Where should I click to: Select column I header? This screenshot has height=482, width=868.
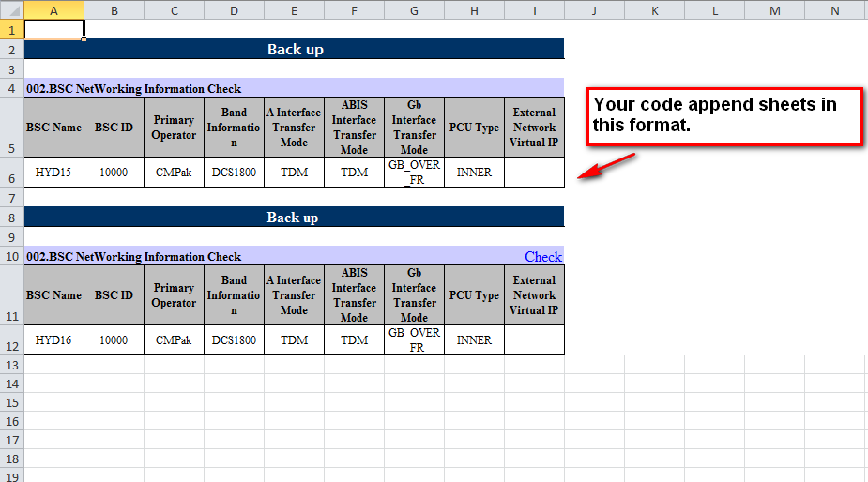point(535,10)
